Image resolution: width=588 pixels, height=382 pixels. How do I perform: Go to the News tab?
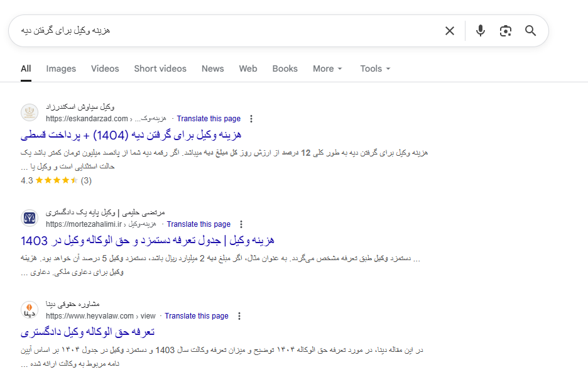click(x=212, y=68)
